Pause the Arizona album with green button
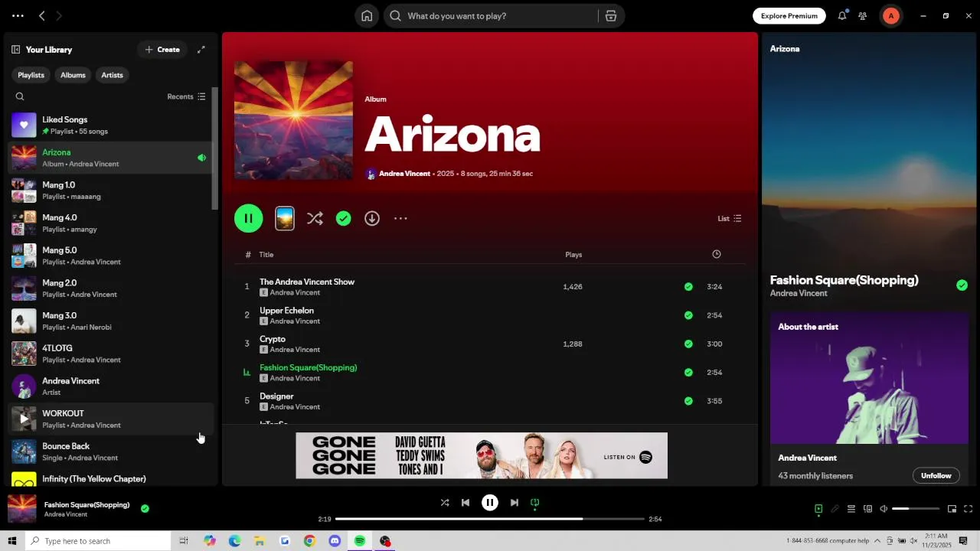Screen dimensions: 980x551 249,218
